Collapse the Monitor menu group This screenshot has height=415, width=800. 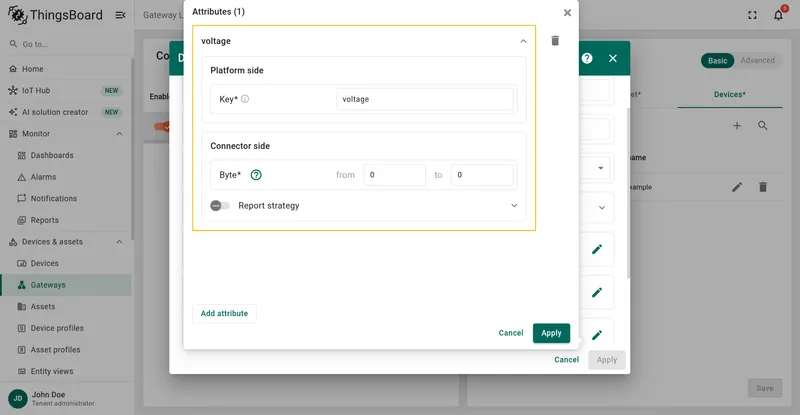(119, 134)
